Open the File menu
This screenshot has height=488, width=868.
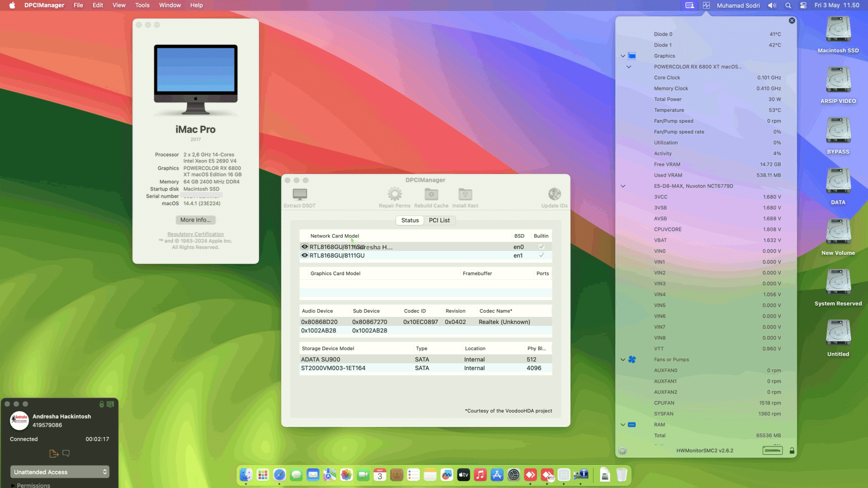(x=78, y=5)
